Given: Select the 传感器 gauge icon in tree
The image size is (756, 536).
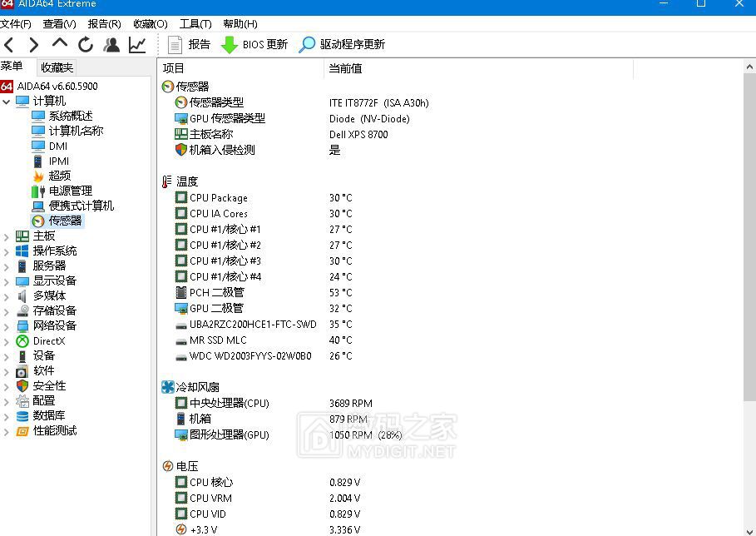Looking at the screenshot, I should [x=37, y=221].
